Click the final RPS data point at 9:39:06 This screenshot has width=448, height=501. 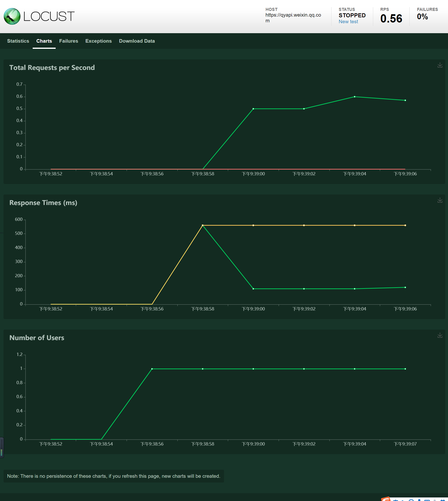405,100
